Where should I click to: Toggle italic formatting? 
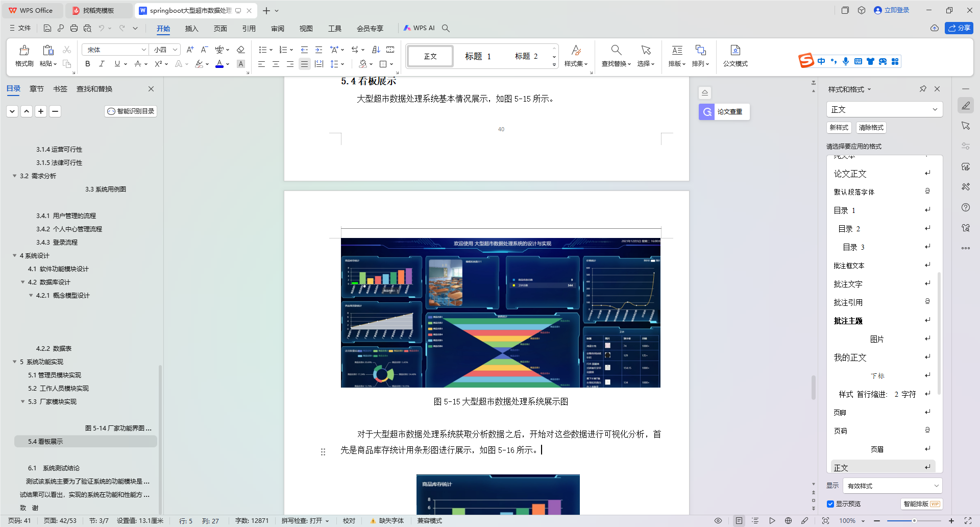coord(102,64)
